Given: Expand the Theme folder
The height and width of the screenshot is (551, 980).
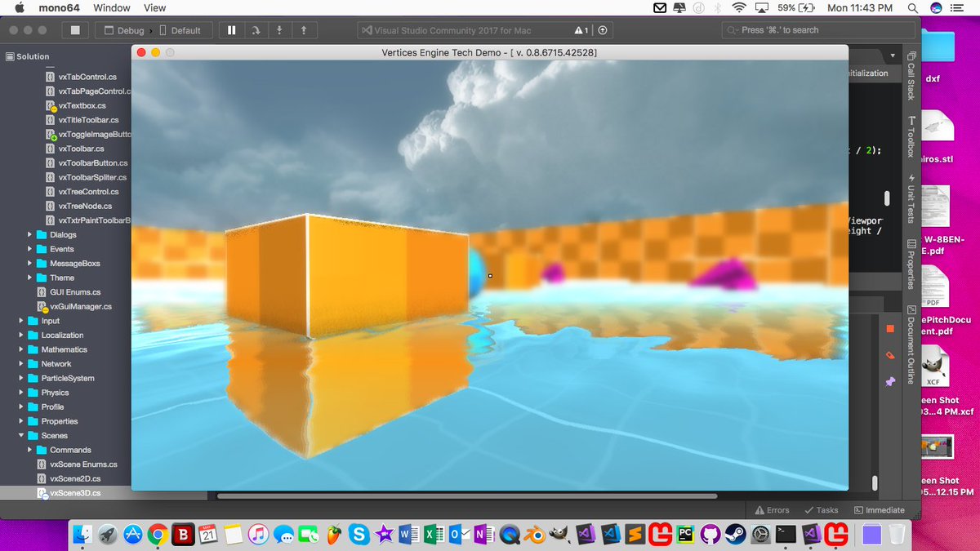Looking at the screenshot, I should [31, 278].
